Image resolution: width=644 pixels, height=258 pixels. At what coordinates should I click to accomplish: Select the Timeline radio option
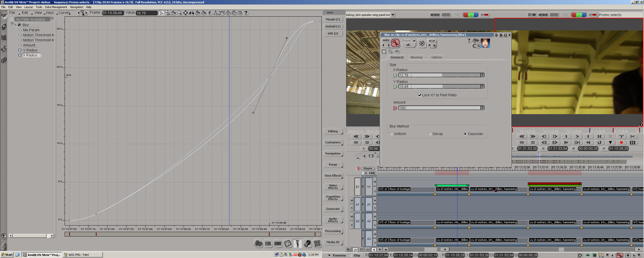pos(329,255)
